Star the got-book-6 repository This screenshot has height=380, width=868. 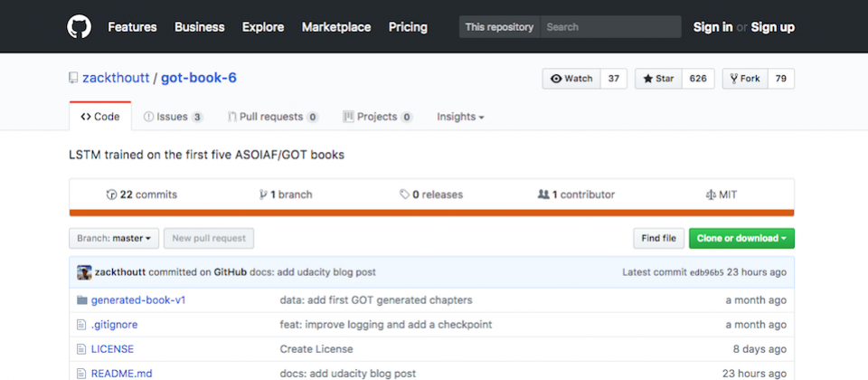click(658, 79)
